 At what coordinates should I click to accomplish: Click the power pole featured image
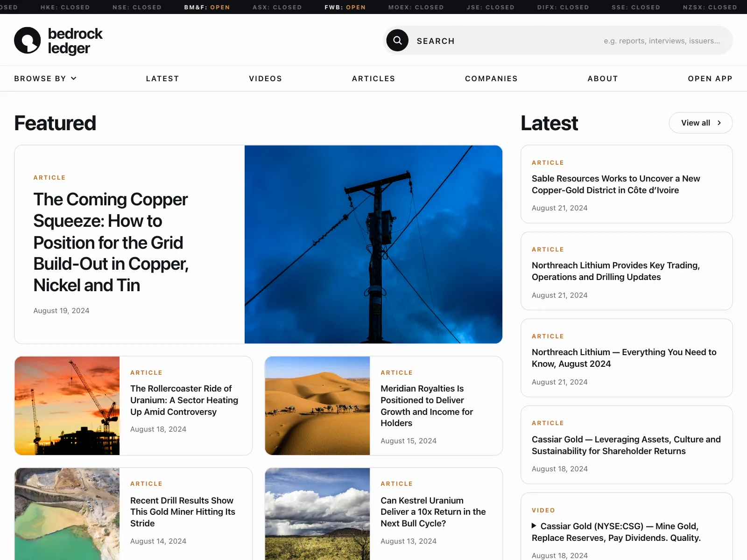(373, 245)
